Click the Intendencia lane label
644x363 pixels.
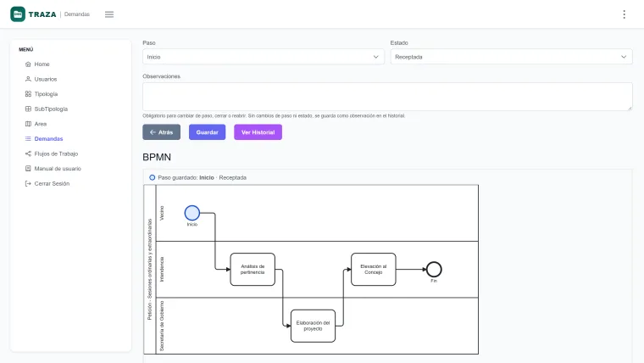point(162,269)
